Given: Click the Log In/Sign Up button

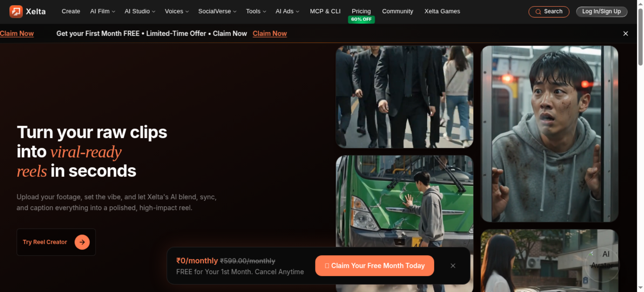Looking at the screenshot, I should tap(601, 12).
